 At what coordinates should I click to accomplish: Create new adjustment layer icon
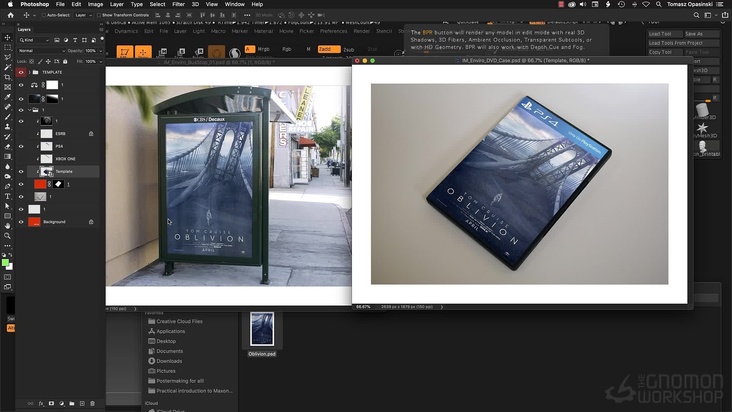point(62,403)
